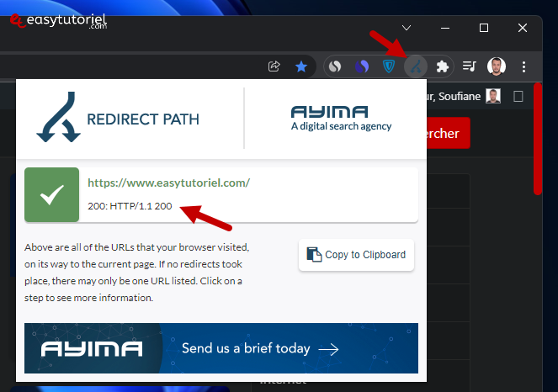Click the Soufiane username text in admin bar
Screen dimensions: 558x392
pos(460,97)
